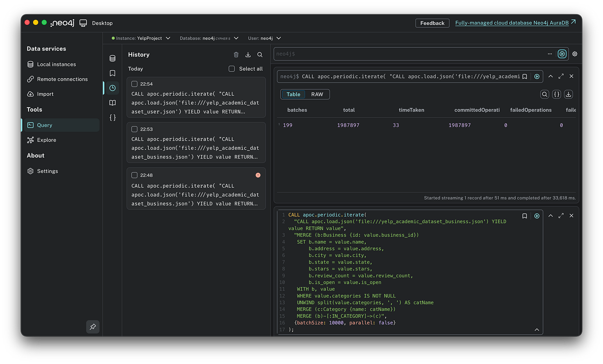Download the query results

click(568, 94)
